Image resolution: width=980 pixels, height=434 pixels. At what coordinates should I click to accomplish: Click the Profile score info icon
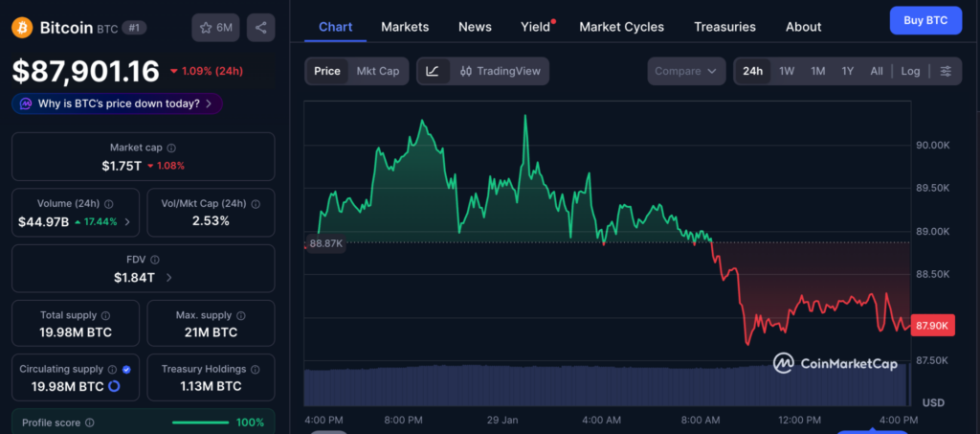tap(90, 423)
